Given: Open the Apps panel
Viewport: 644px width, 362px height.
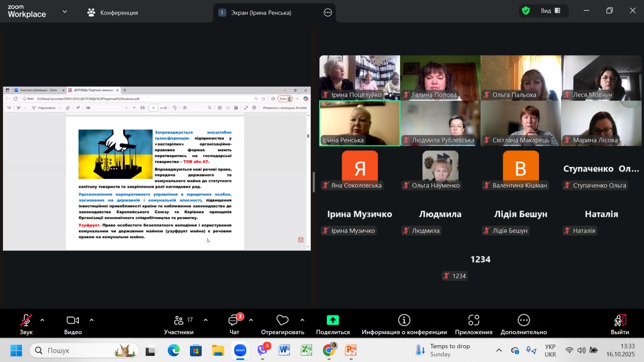Looking at the screenshot, I should click(473, 324).
